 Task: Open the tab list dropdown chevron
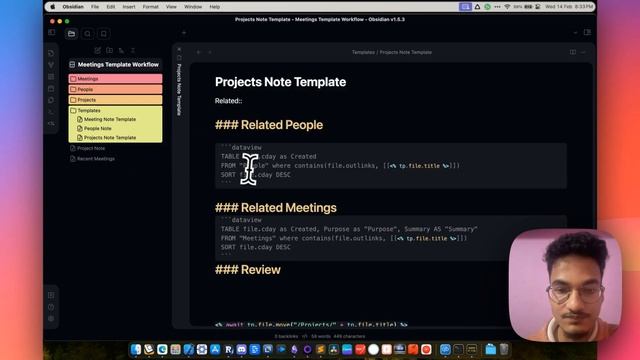point(576,33)
